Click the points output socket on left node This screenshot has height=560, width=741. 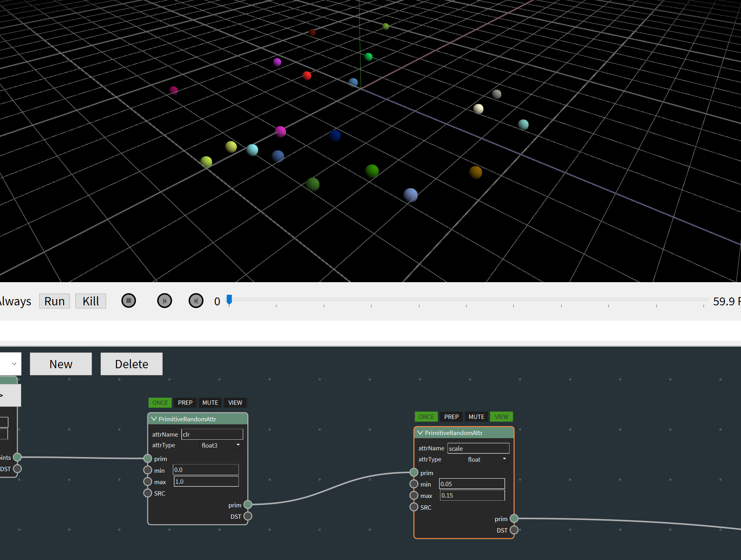click(x=17, y=457)
